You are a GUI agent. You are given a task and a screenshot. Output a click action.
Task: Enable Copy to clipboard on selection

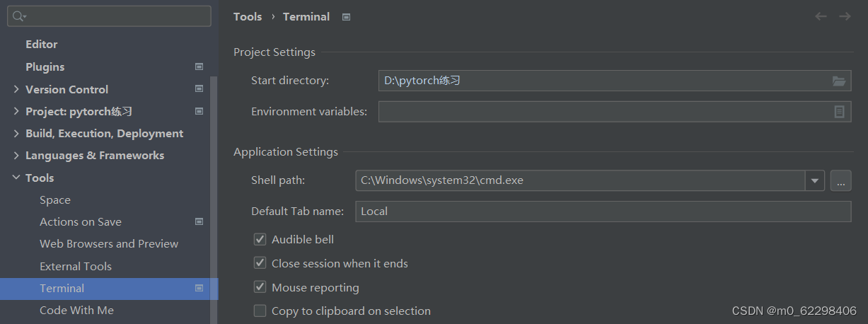(x=260, y=311)
